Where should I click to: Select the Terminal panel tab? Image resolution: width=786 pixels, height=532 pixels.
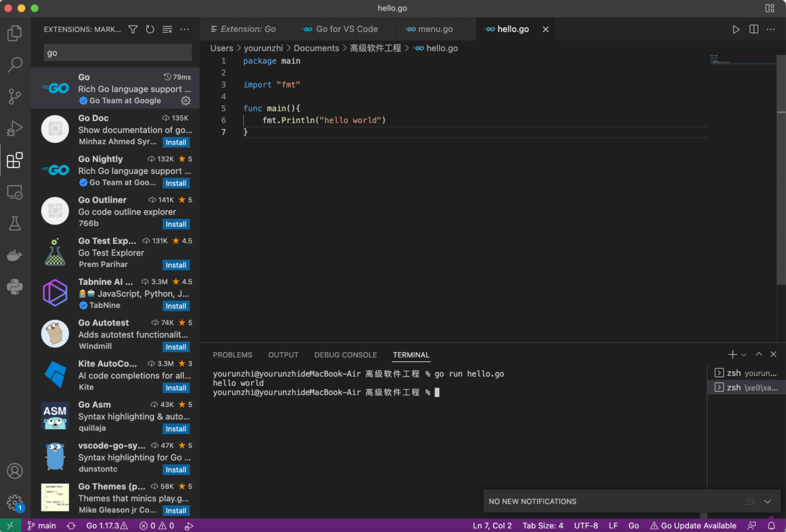point(411,355)
